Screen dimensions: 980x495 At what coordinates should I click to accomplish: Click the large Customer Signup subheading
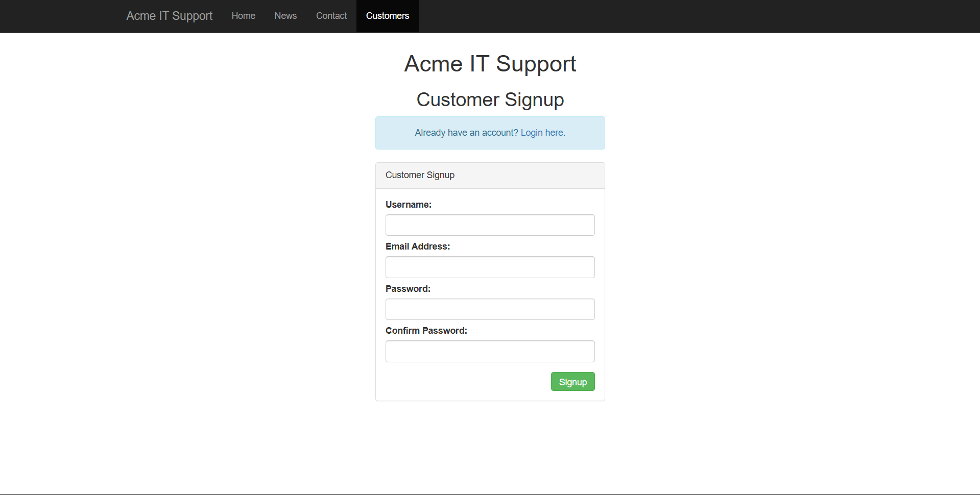[x=490, y=100]
